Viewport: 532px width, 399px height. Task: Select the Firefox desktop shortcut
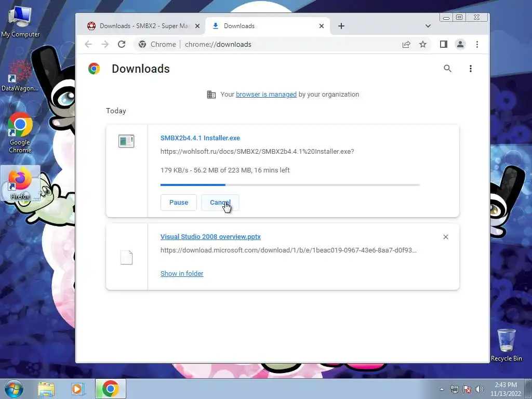[x=20, y=183]
